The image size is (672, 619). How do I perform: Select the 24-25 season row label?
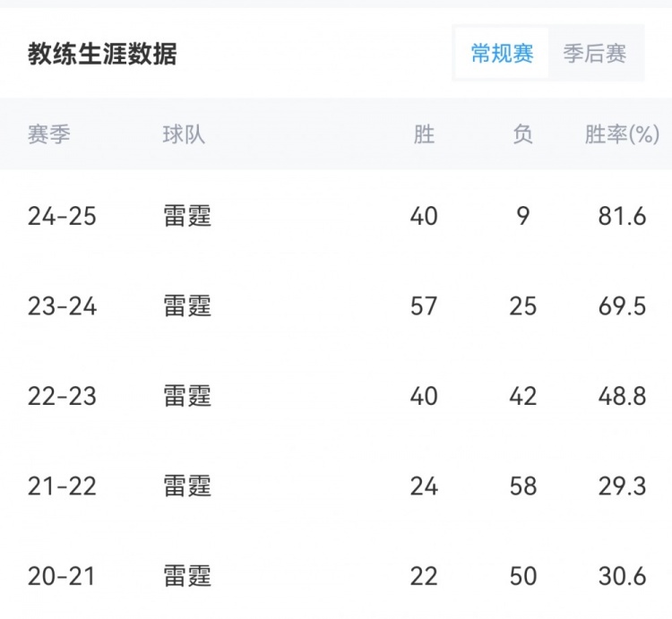[62, 217]
